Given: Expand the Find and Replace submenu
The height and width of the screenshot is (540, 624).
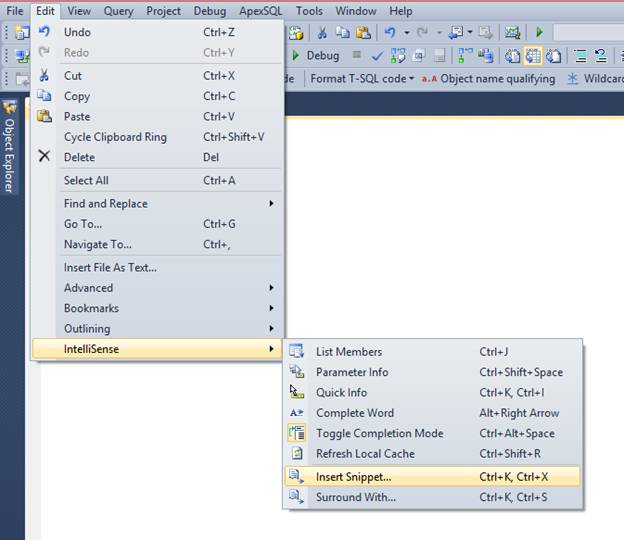Looking at the screenshot, I should (x=158, y=203).
